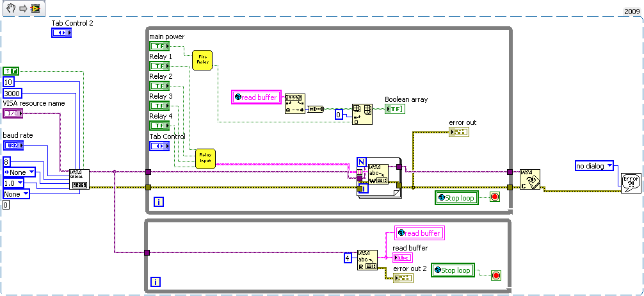The width and height of the screenshot is (644, 296).
Task: Toggle the False boolean constant
Action: [x=11, y=71]
